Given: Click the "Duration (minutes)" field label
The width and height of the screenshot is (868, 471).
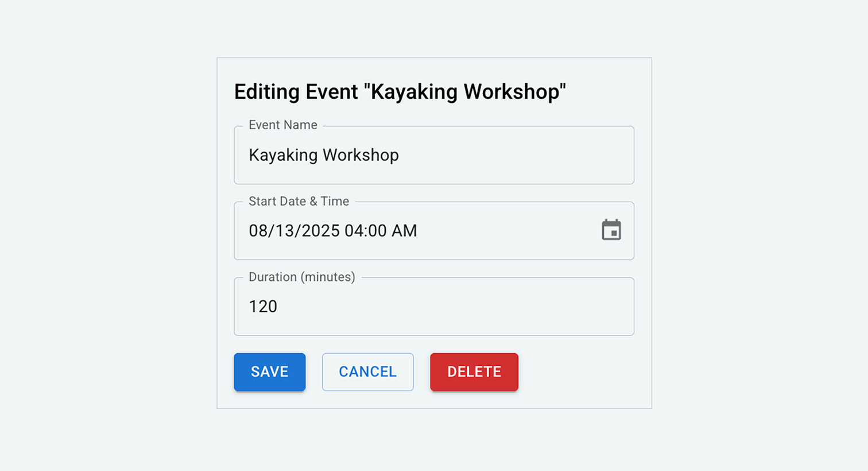Looking at the screenshot, I should tap(301, 277).
